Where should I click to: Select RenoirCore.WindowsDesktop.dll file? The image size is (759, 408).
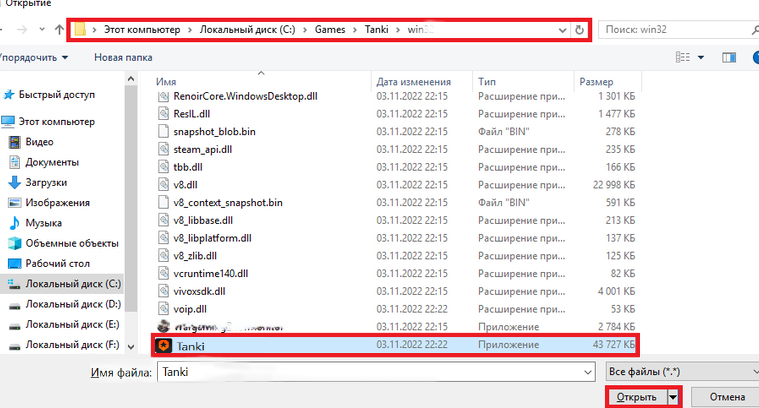[245, 96]
